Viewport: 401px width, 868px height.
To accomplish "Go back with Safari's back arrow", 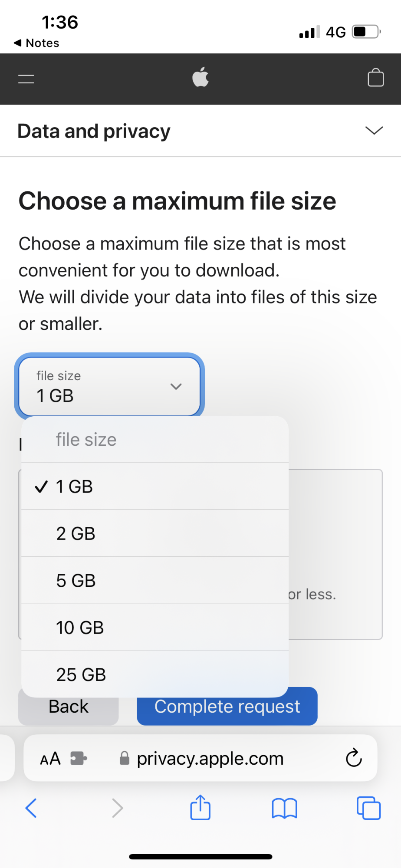I will coord(31,808).
